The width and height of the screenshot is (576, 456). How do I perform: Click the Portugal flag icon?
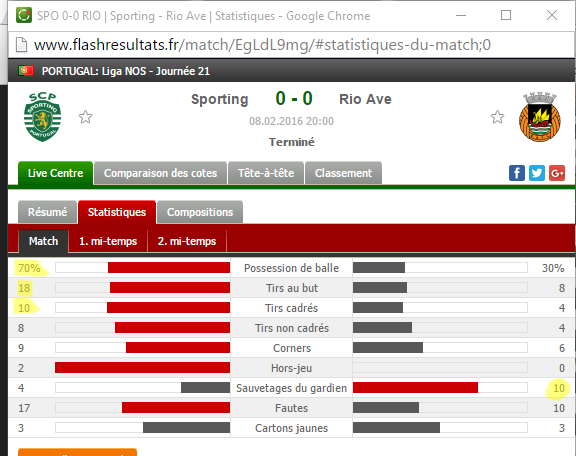pos(26,71)
